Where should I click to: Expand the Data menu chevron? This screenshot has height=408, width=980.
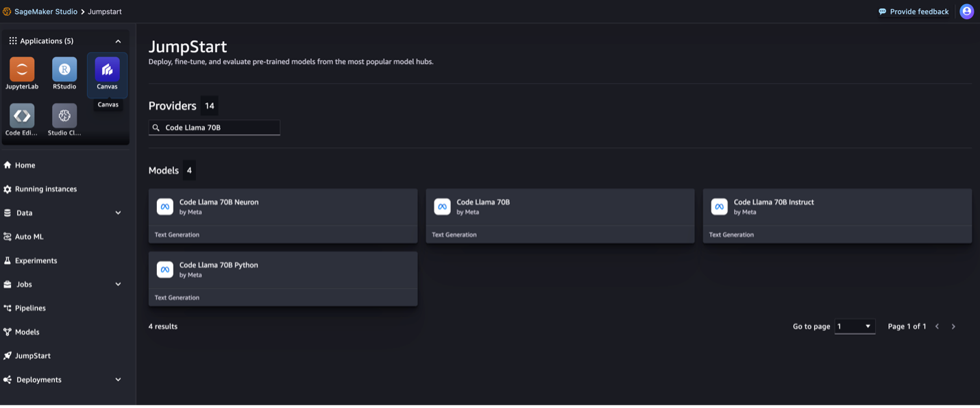point(118,213)
